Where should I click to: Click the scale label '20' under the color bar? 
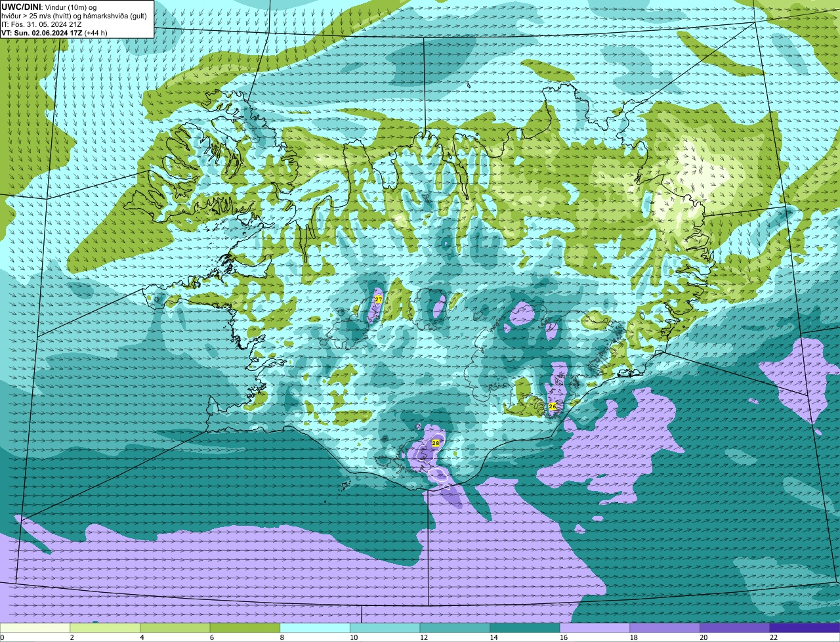[x=703, y=637]
